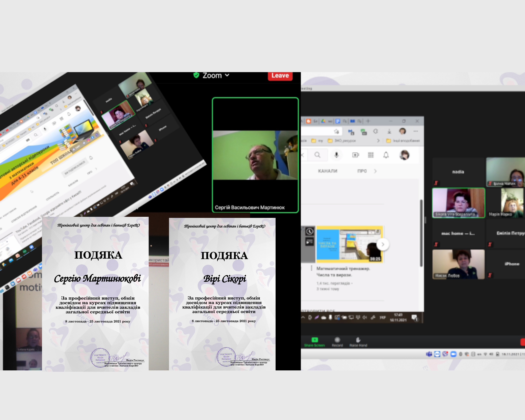
Task: Open the YouTube apps grid icon
Action: 371,155
